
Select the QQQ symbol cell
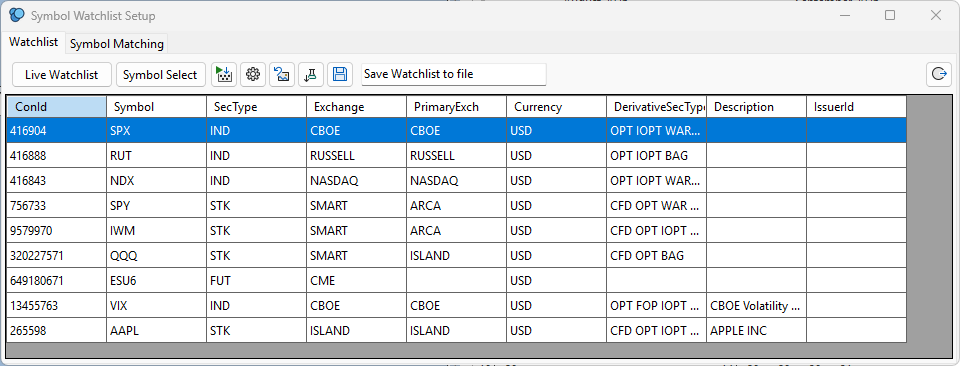point(157,255)
